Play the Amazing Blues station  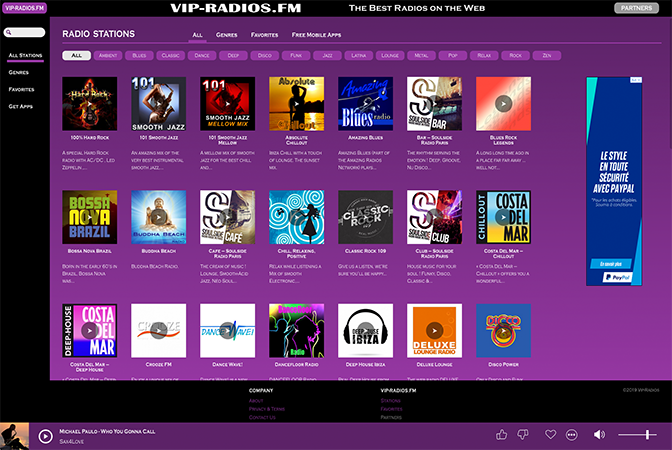(x=366, y=104)
